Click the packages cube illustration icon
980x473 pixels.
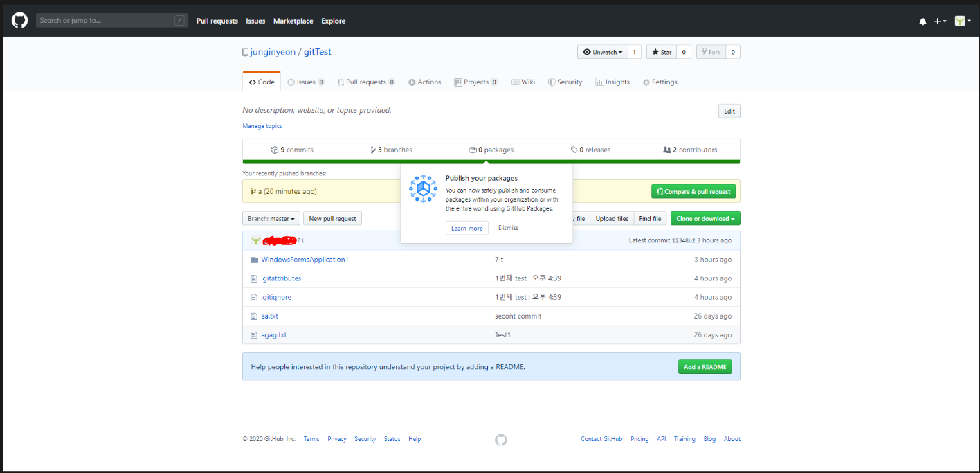point(423,188)
